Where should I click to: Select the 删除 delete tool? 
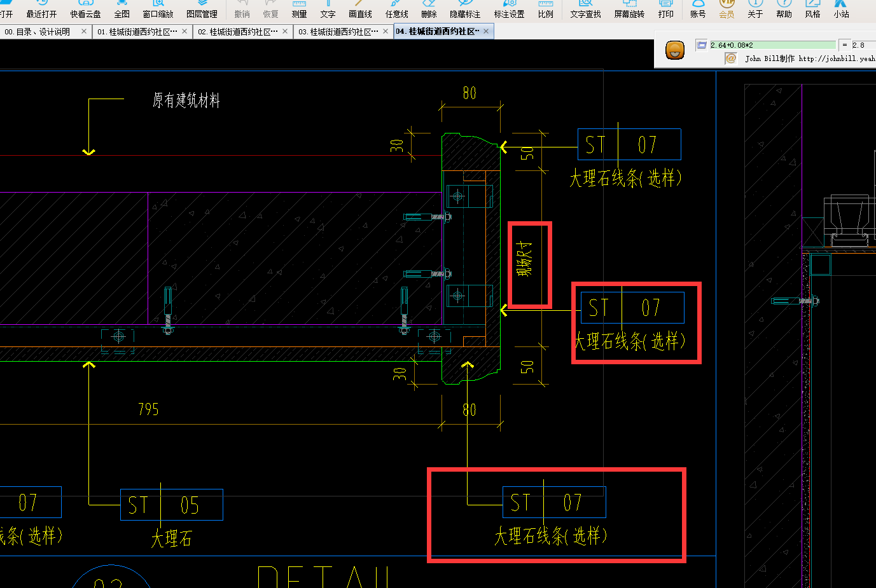coord(429,10)
